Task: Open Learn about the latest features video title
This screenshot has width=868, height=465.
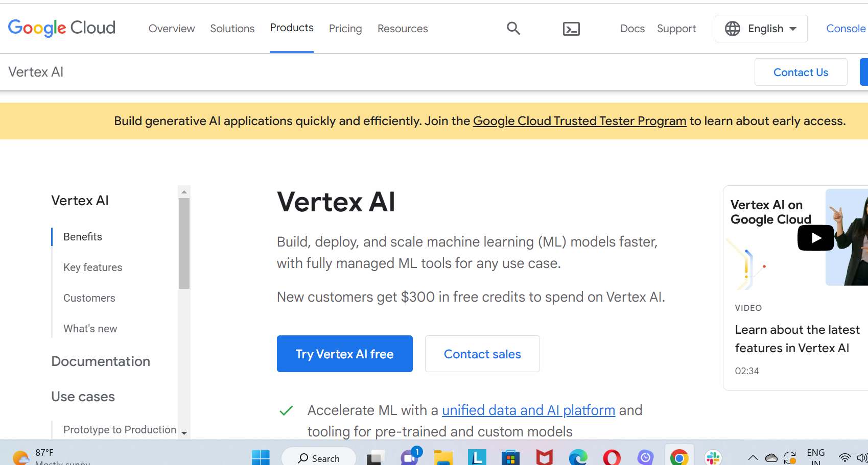Action: (x=797, y=339)
